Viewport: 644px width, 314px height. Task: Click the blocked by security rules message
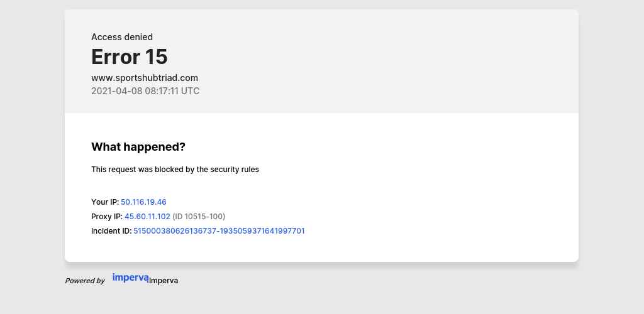pyautogui.click(x=175, y=170)
